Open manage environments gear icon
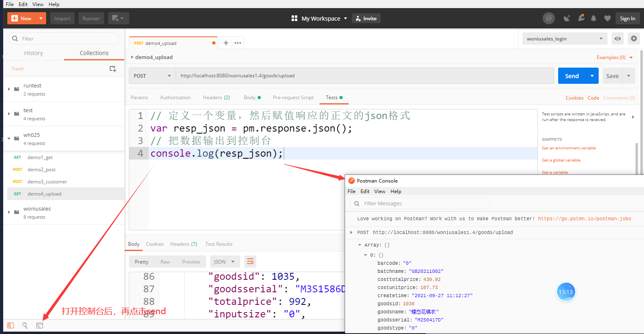644x334 pixels. point(634,39)
